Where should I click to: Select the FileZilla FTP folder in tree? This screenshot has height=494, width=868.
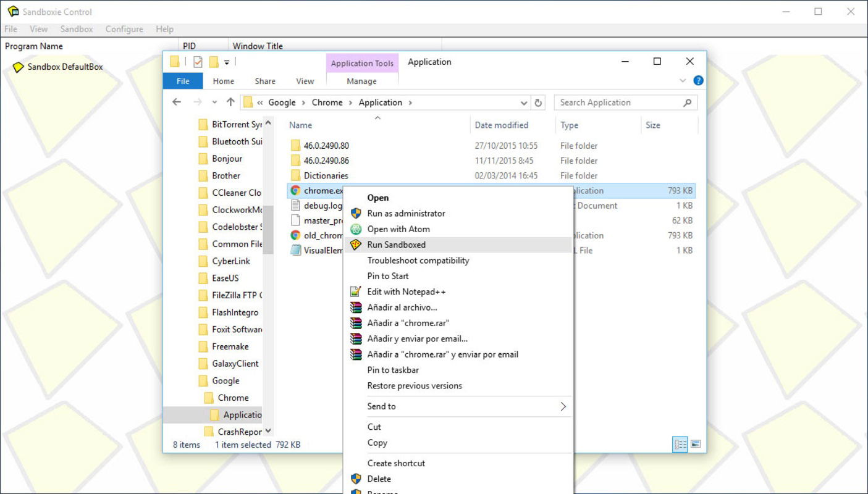[x=230, y=295]
